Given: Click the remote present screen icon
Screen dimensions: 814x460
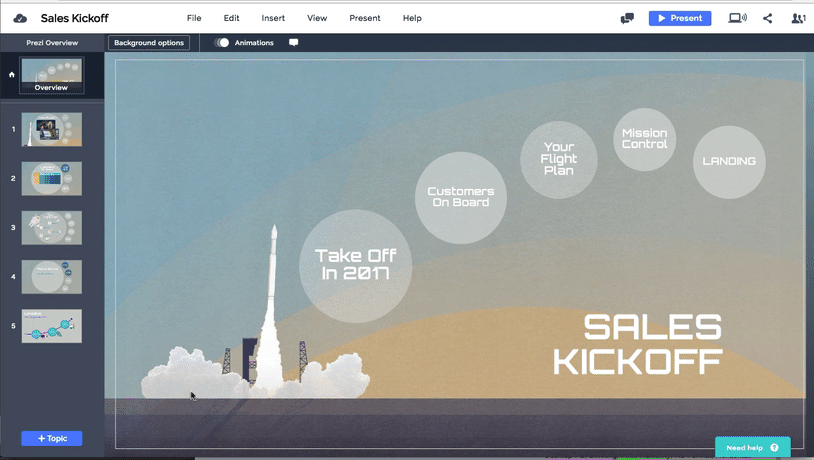Looking at the screenshot, I should point(738,18).
